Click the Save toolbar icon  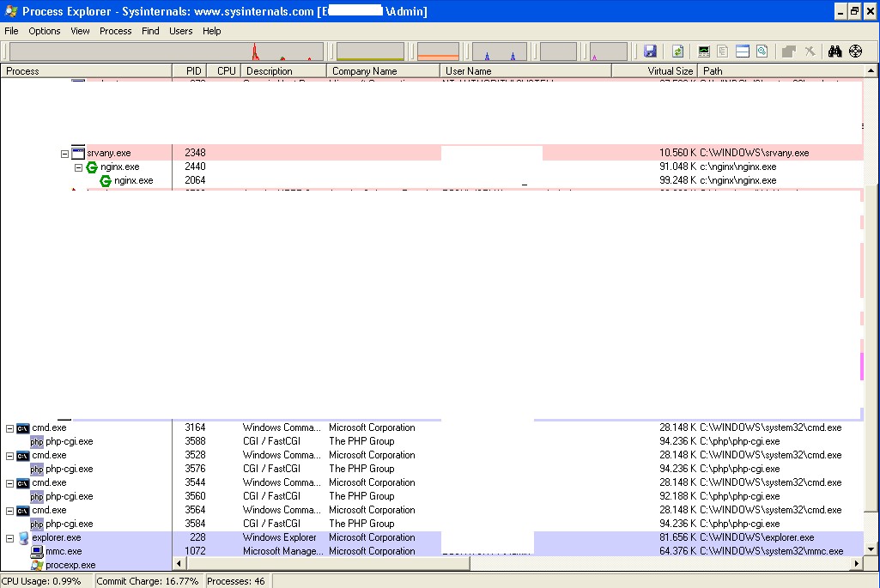click(650, 51)
